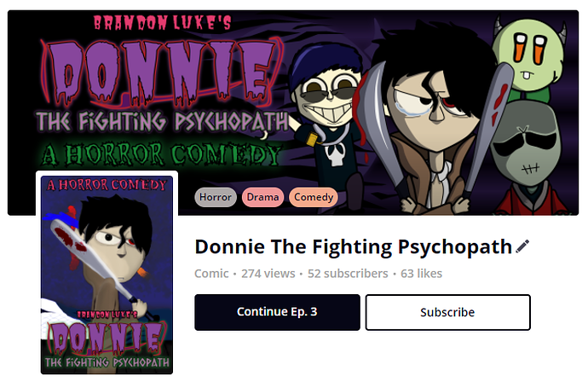Click the Donnie The Fighting Psychopath title

pos(354,247)
